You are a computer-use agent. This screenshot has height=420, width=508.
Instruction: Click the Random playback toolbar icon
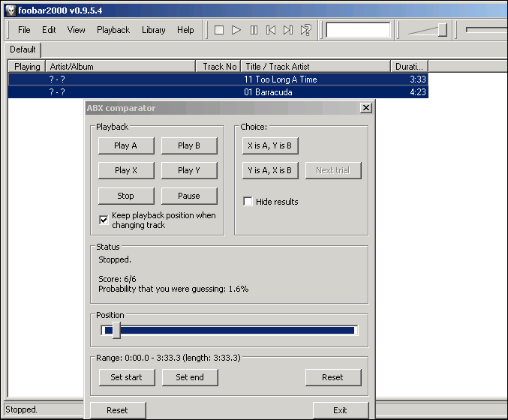306,30
